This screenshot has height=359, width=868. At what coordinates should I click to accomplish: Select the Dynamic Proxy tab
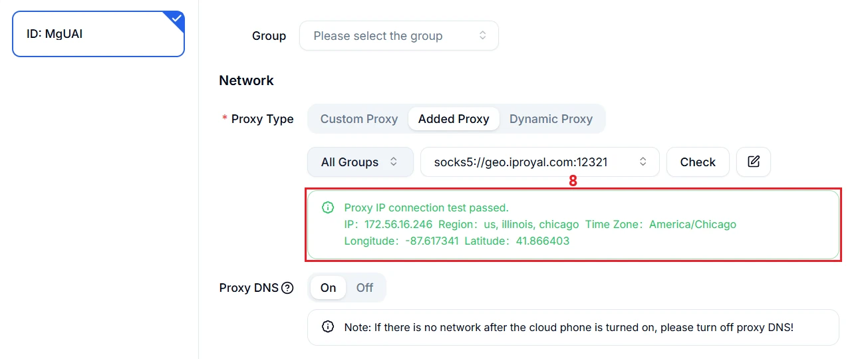(551, 119)
